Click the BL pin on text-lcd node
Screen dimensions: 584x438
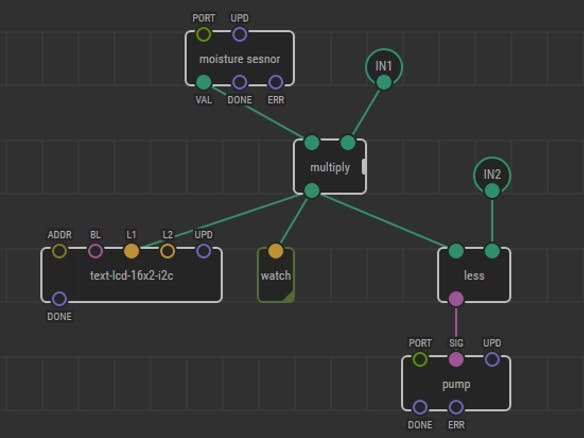[95, 251]
